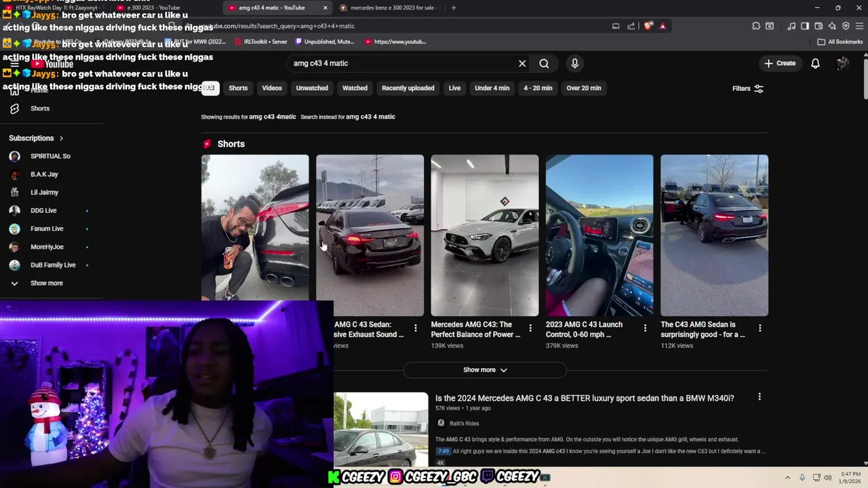Viewport: 868px width, 488px height.
Task: Jump to 7:49 timestamp in video description
Action: tap(443, 451)
